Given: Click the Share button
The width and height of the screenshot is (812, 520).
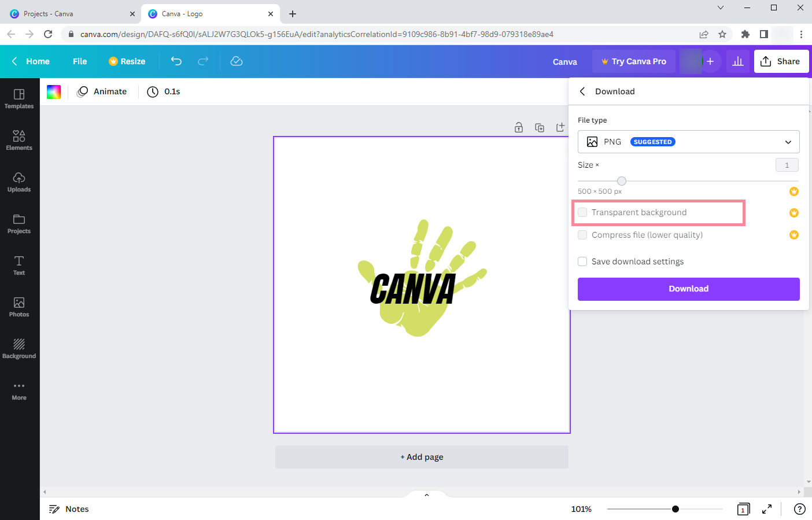Looking at the screenshot, I should coord(781,61).
